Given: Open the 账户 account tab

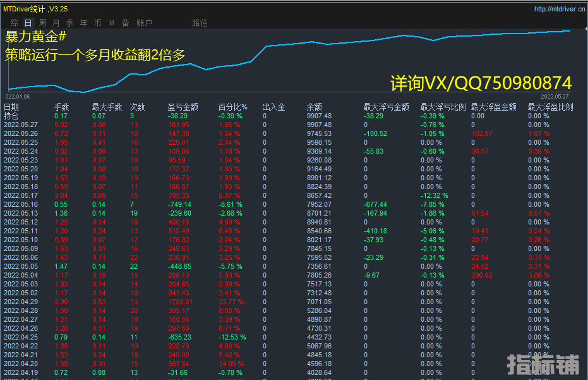Looking at the screenshot, I should (144, 23).
